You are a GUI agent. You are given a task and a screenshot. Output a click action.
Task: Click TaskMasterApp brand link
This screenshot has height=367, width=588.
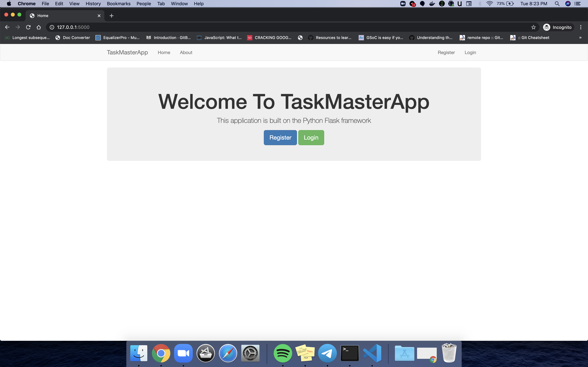(127, 52)
